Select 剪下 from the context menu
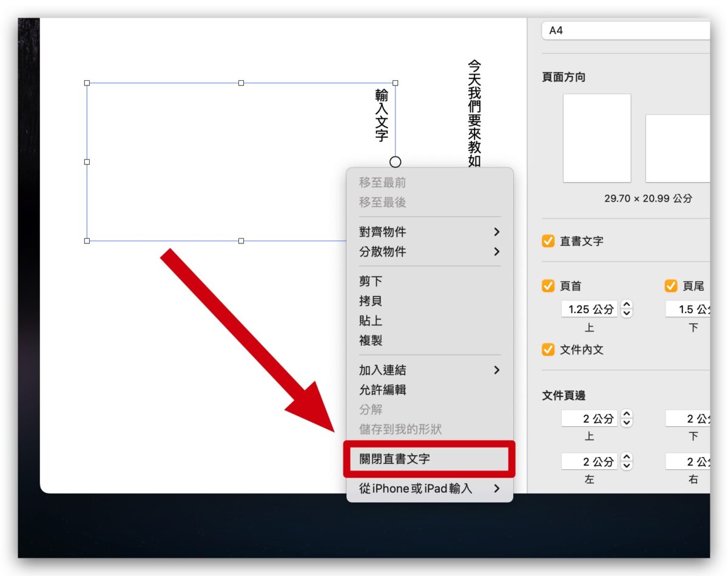 pos(430,281)
